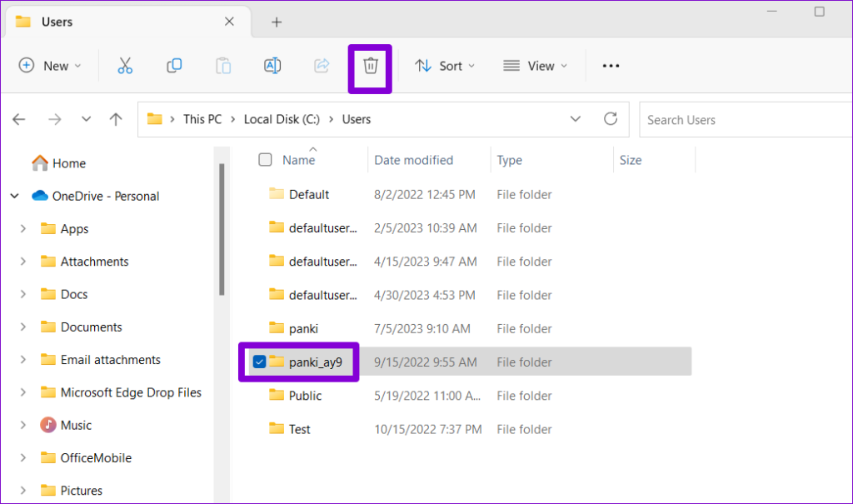Image resolution: width=853 pixels, height=504 pixels.
Task: Click the Paste icon
Action: (222, 65)
